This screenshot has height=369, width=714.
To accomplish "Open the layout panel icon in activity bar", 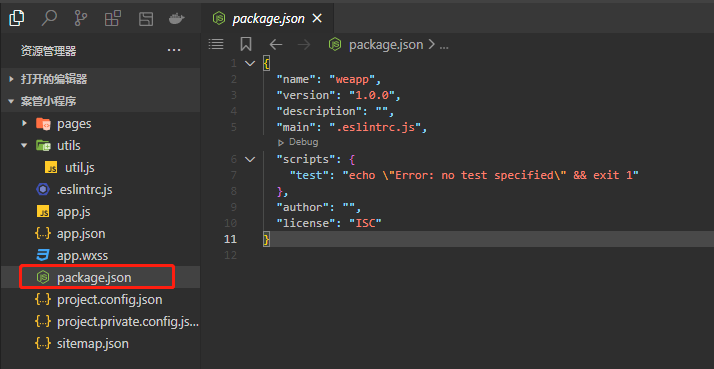I will tap(146, 19).
